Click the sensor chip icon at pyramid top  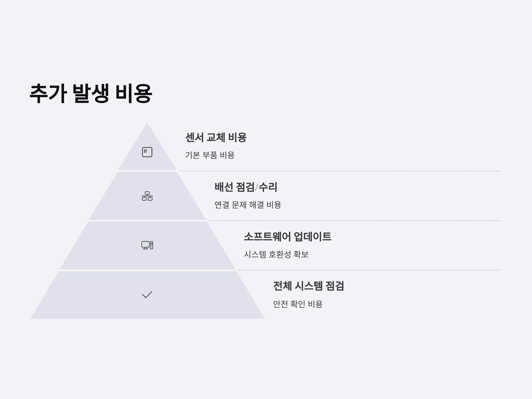click(147, 152)
